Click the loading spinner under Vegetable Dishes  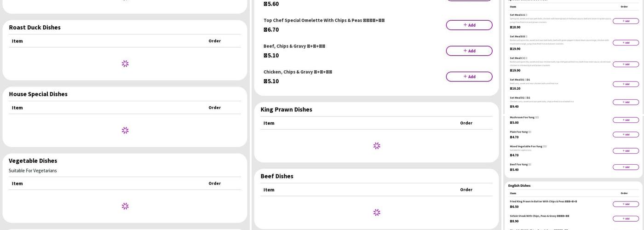(x=125, y=206)
